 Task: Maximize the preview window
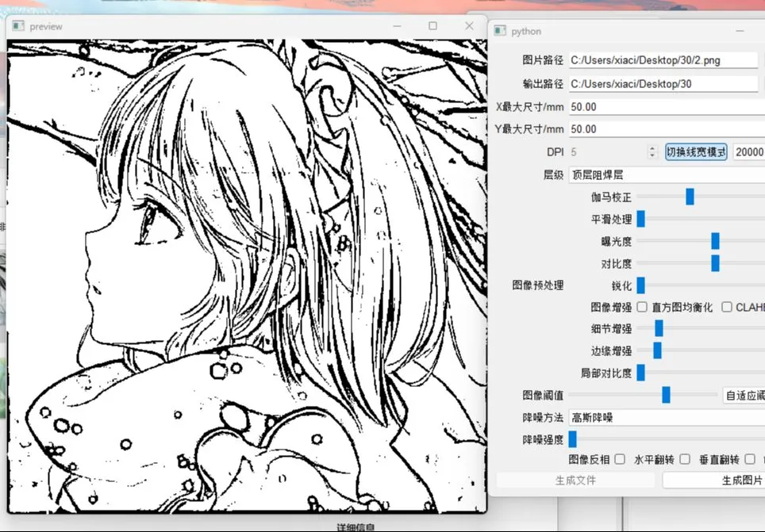(432, 26)
